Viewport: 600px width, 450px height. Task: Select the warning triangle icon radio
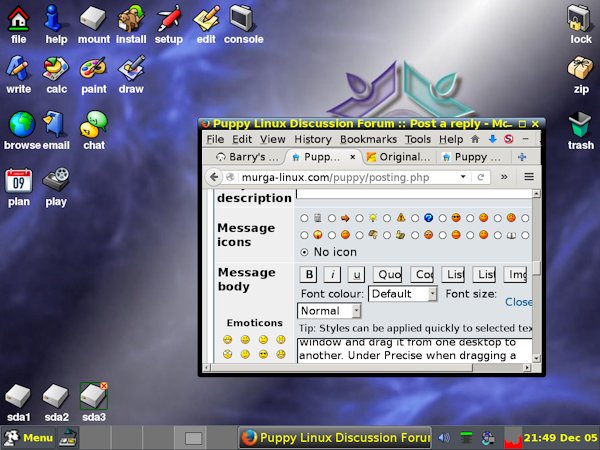click(x=387, y=218)
